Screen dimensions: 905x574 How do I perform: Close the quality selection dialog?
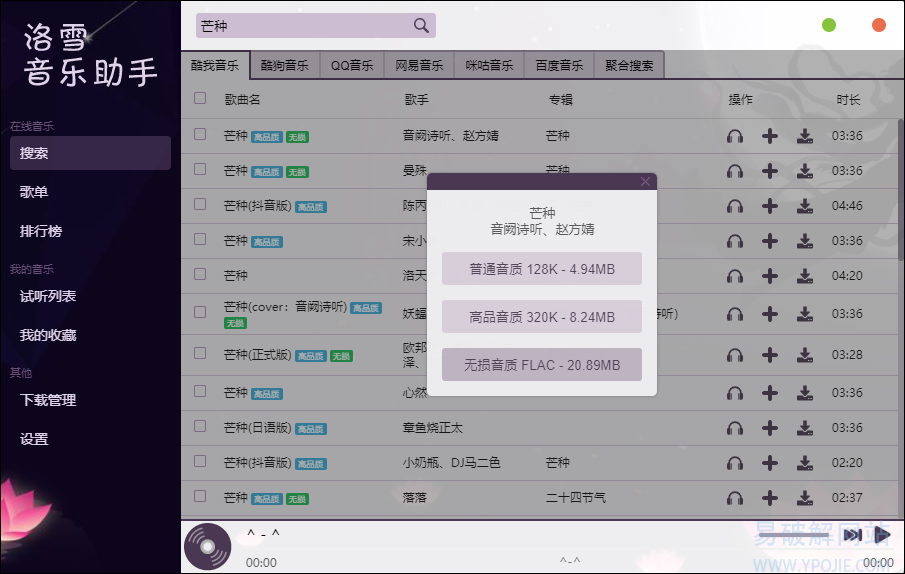coord(645,182)
